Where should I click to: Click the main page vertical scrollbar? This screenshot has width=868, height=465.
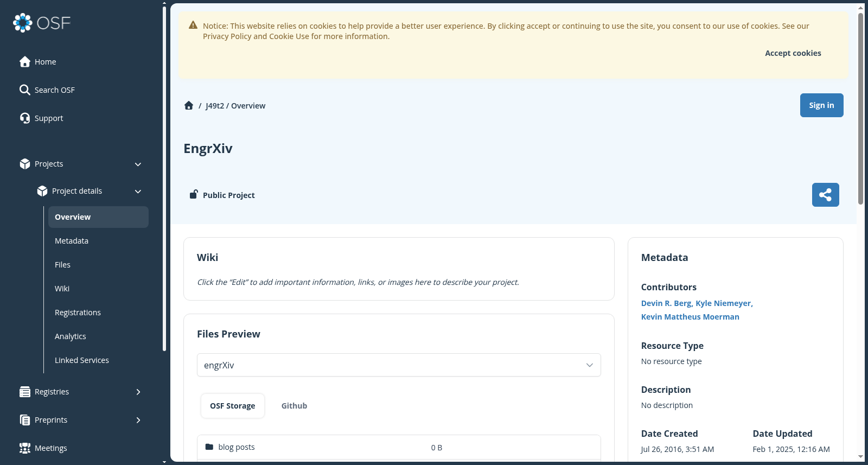[x=860, y=109]
